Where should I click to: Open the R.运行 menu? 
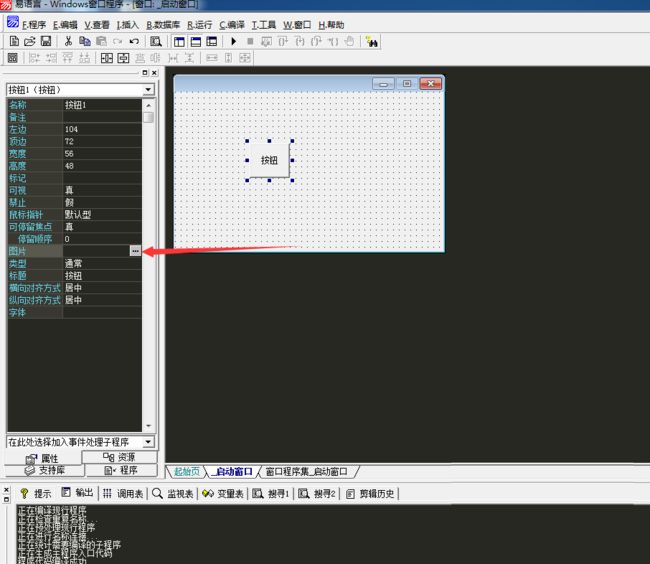[199, 25]
